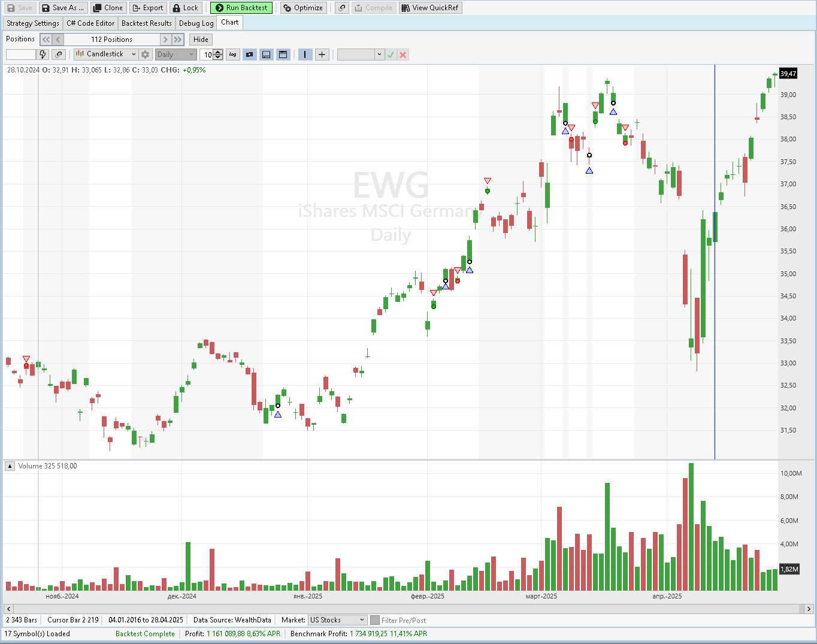The image size is (817, 644).
Task: Click the Save As button
Action: (x=63, y=8)
